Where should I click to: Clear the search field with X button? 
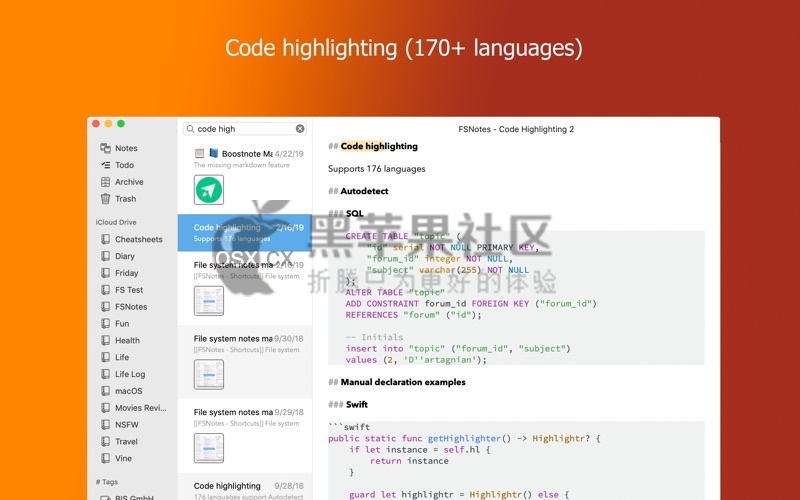pyautogui.click(x=300, y=129)
